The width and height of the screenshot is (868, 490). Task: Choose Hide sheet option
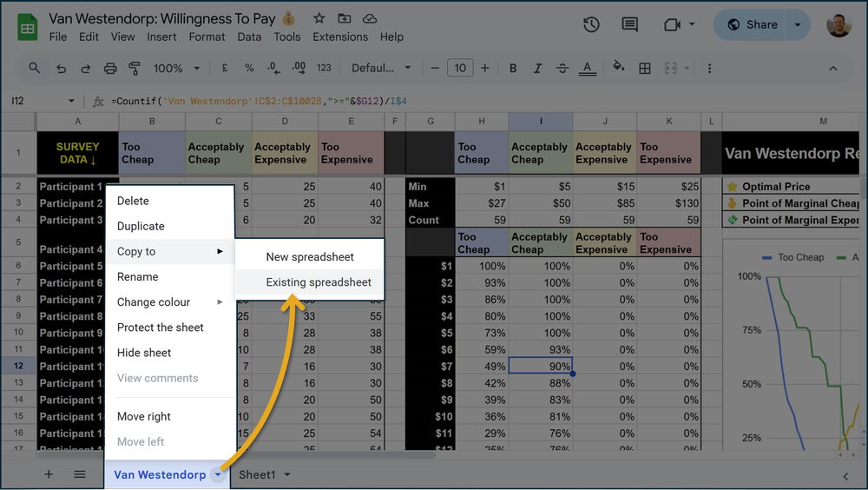[170, 353]
